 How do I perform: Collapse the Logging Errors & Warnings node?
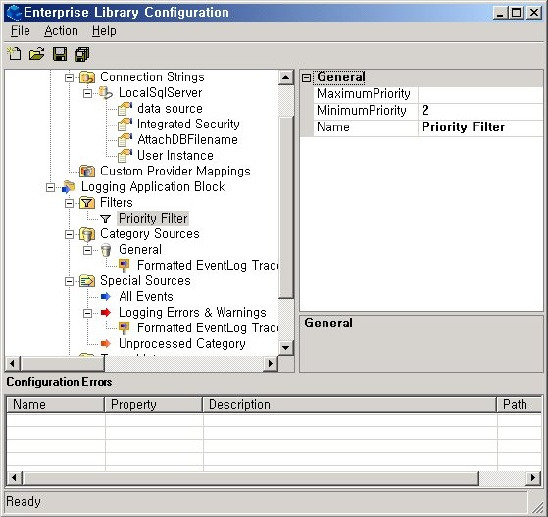[x=88, y=313]
